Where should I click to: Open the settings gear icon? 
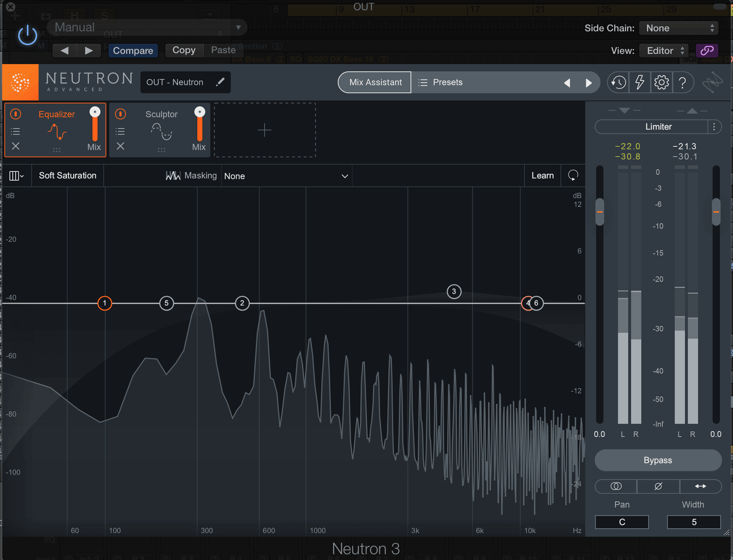point(661,82)
